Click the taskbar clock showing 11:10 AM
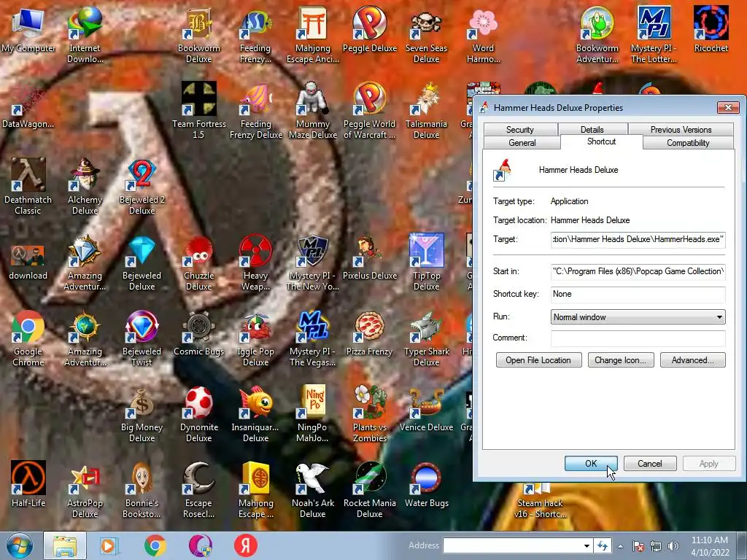This screenshot has width=747, height=560. click(x=710, y=546)
